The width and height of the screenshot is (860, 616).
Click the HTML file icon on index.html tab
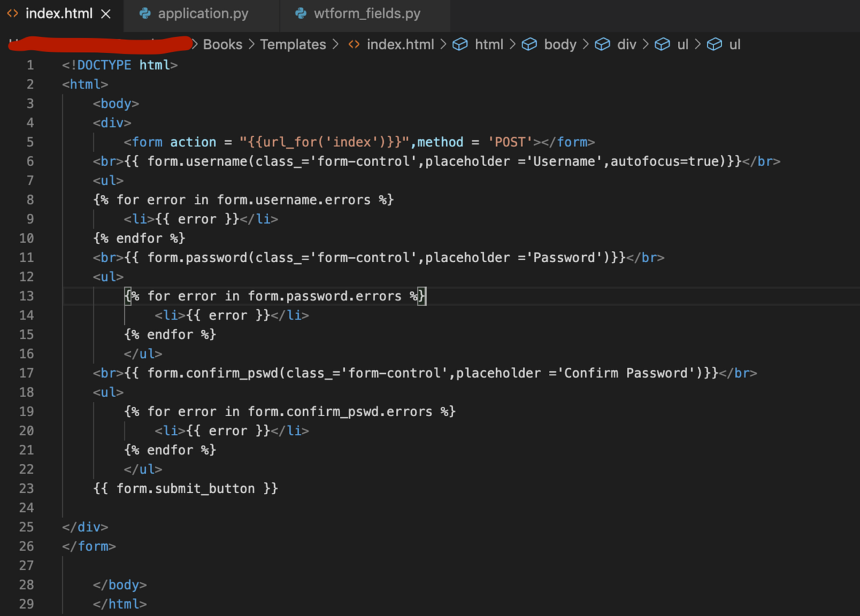pos(12,13)
